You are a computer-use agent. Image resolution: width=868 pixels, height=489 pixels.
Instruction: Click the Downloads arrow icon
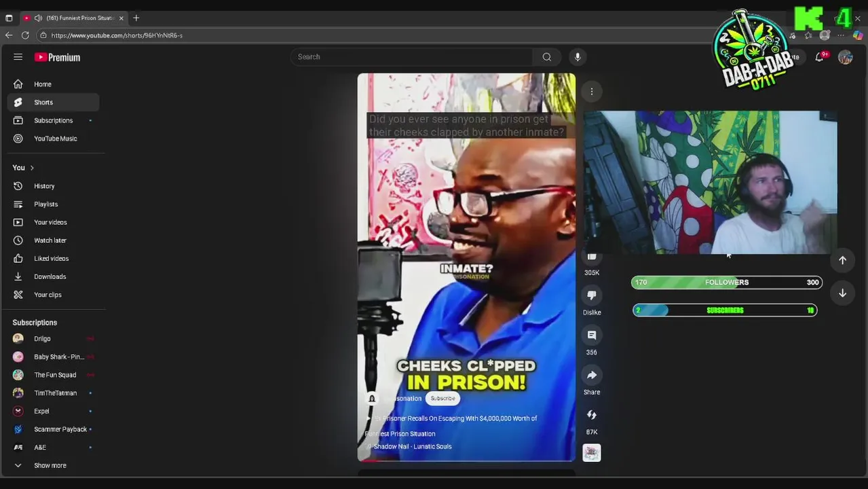pos(18,276)
